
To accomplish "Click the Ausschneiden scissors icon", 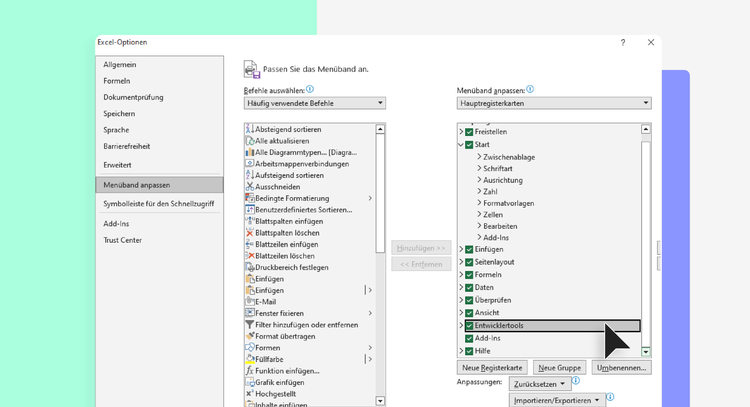I will [249, 187].
